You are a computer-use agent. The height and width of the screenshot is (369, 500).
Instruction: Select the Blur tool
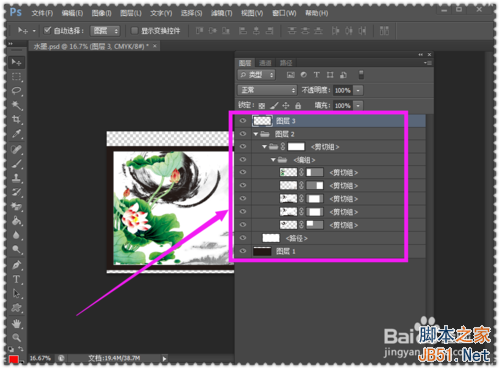coord(16,235)
